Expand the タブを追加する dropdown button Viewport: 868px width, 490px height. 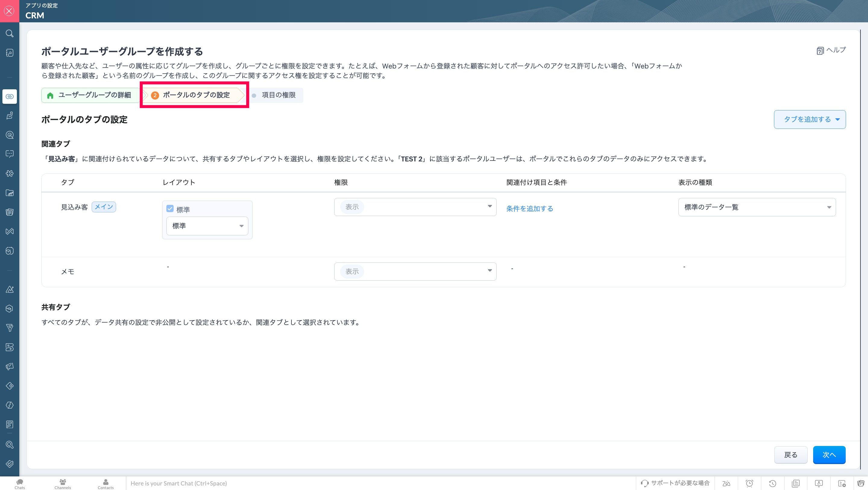[x=810, y=119]
